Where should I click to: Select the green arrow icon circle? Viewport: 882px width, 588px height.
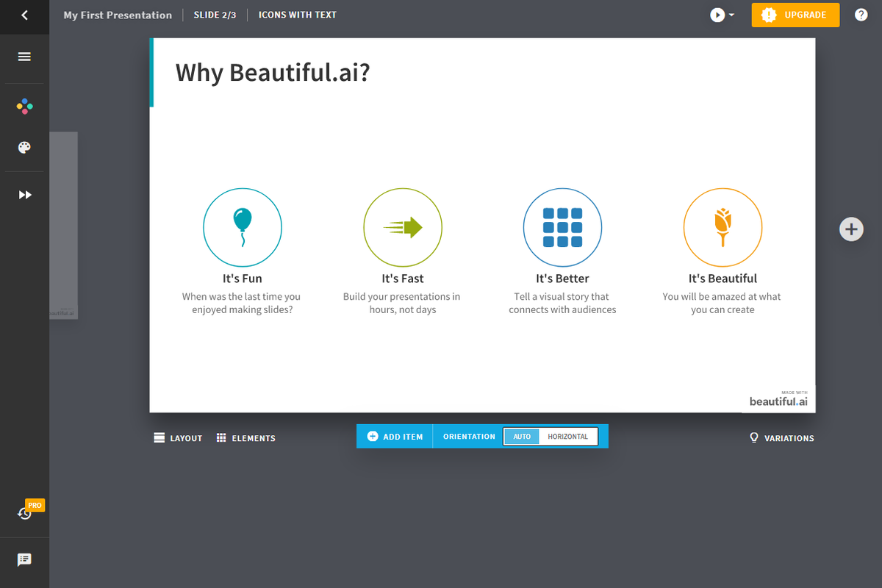point(403,227)
